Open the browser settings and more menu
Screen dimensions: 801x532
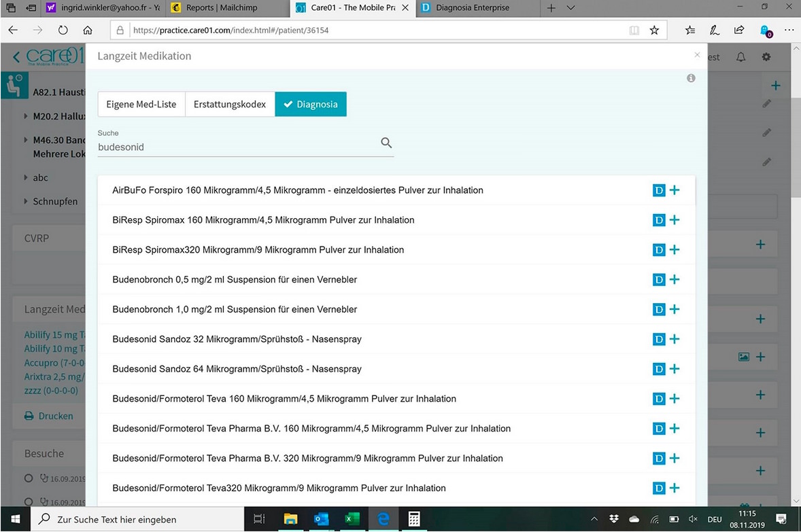[x=789, y=30]
